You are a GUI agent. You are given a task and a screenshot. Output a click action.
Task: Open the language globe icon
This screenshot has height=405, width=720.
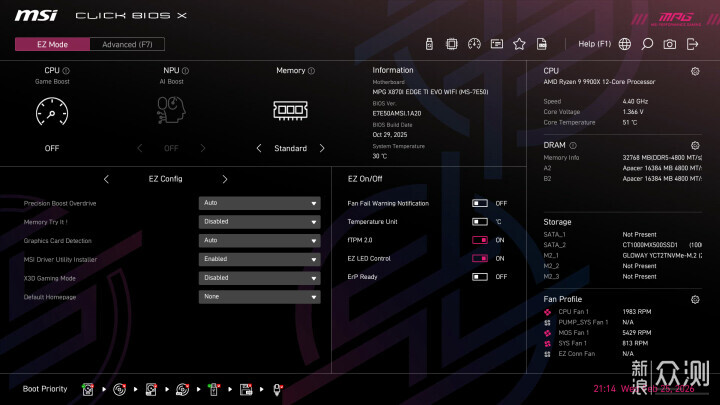coord(624,44)
